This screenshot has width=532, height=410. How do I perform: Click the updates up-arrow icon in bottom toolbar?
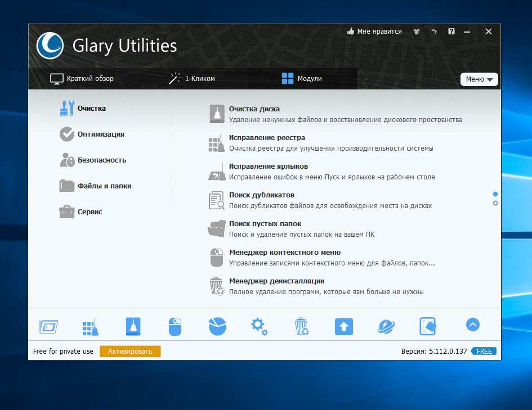point(344,325)
